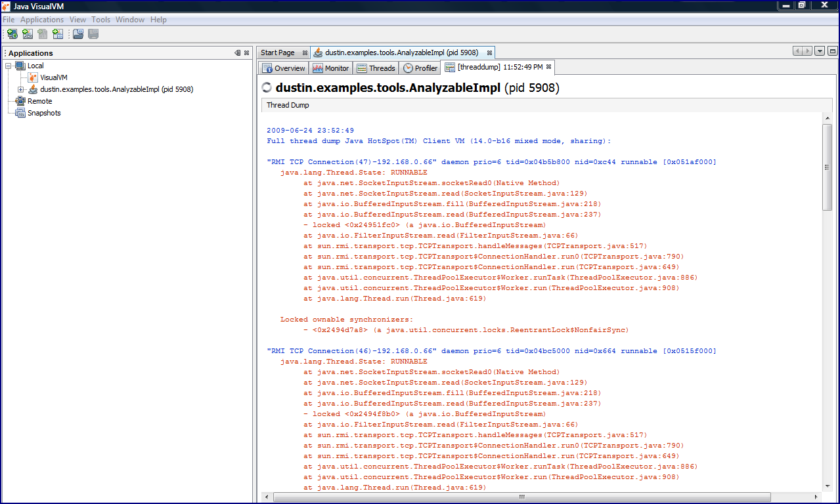Switch to the Monitor tab
Image resolution: width=840 pixels, height=504 pixels.
[x=332, y=68]
